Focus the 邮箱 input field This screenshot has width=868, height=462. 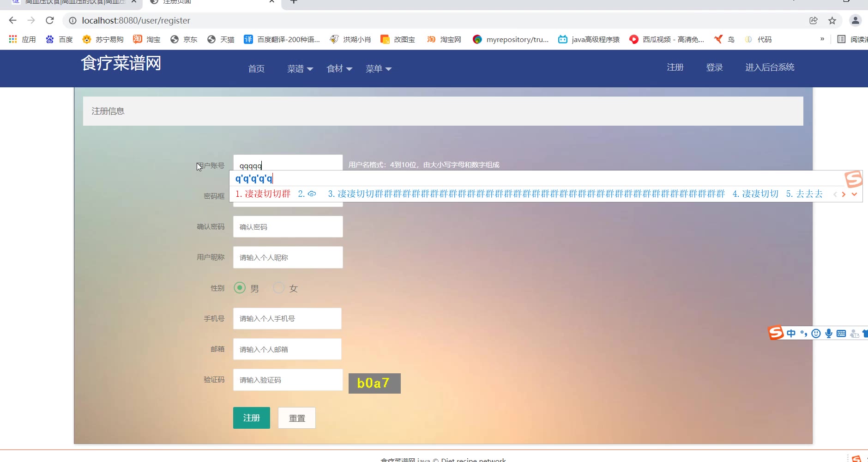[287, 349]
